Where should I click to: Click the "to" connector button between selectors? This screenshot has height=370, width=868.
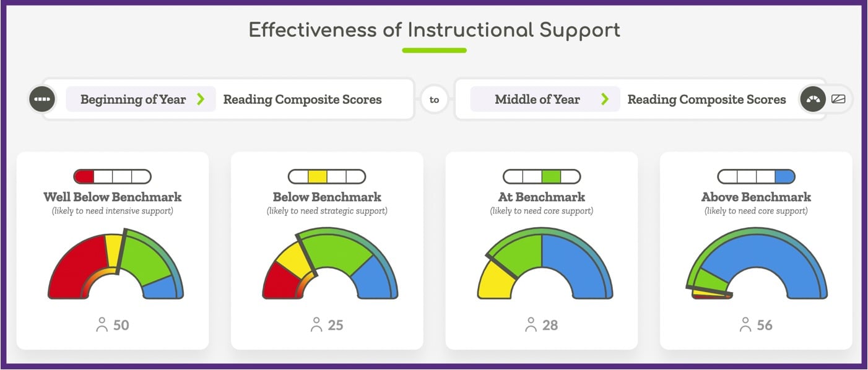[435, 99]
